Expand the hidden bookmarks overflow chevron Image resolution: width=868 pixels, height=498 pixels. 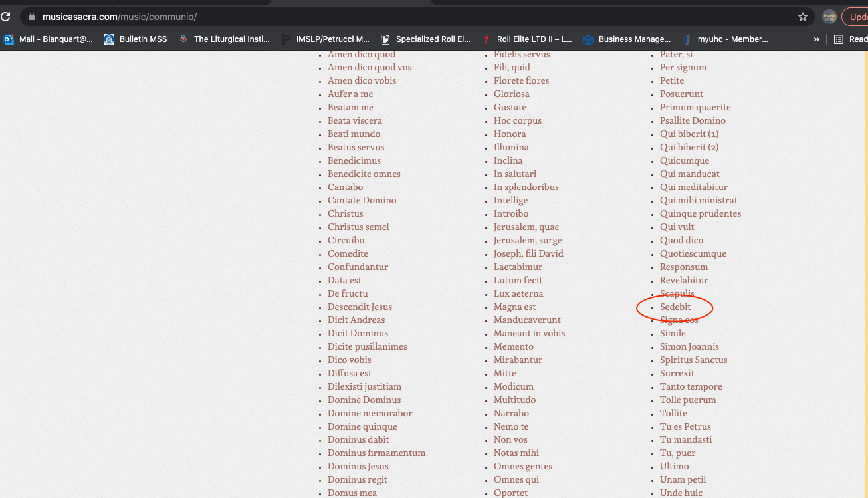(816, 39)
